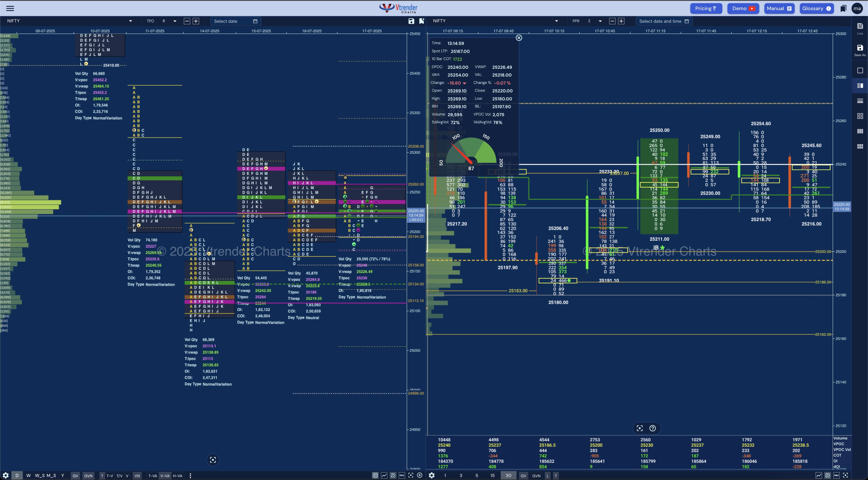The image size is (868, 480).
Task: Select the 15 minute timeframe tab
Action: tap(492, 476)
